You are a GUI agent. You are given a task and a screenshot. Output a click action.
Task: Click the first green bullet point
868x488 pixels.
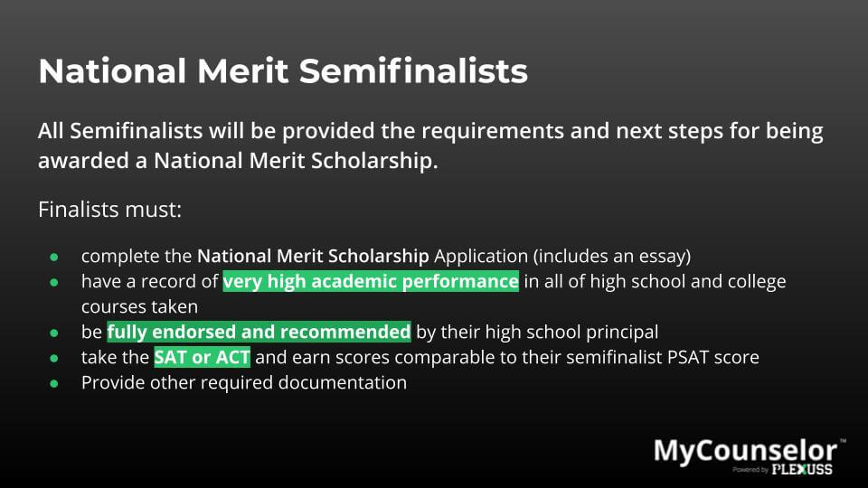click(53, 257)
